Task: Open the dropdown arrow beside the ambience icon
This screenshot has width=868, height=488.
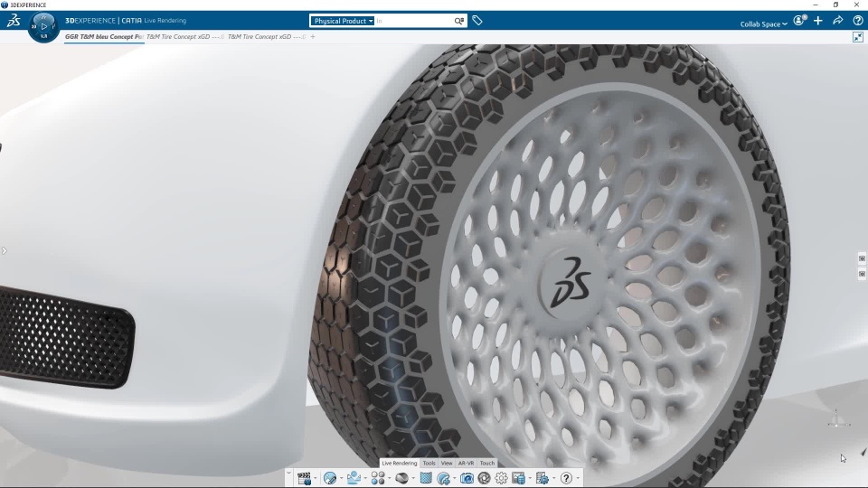Action: tap(365, 478)
